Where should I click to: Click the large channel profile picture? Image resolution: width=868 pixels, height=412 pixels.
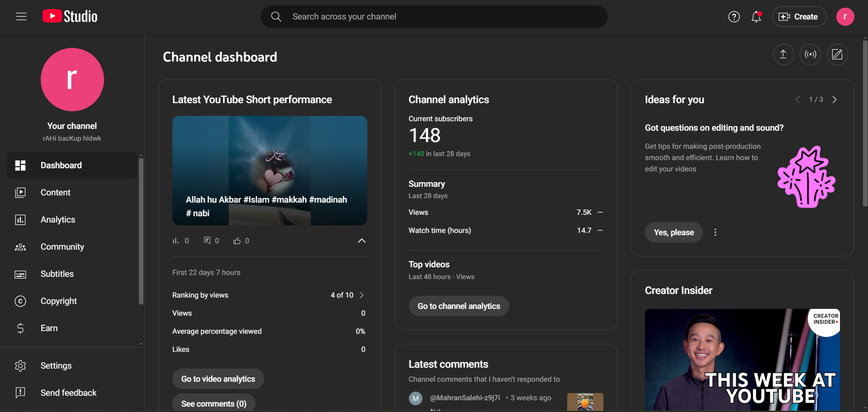click(x=72, y=80)
